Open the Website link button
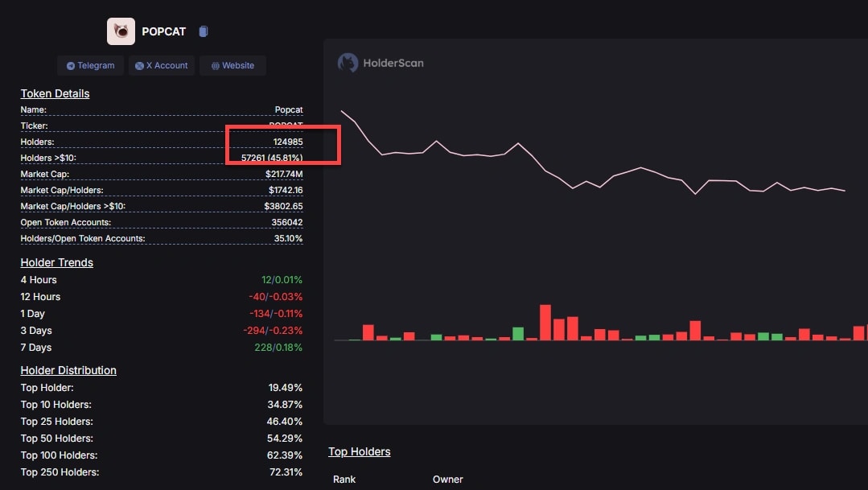Viewport: 868px width, 490px height. (x=232, y=65)
